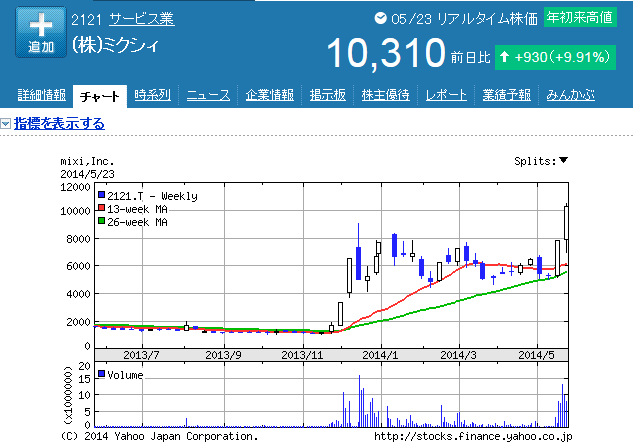Viewport: 633px width, 447px height.
Task: Click the 05/23 リアルタイム株価 label
Action: point(464,19)
